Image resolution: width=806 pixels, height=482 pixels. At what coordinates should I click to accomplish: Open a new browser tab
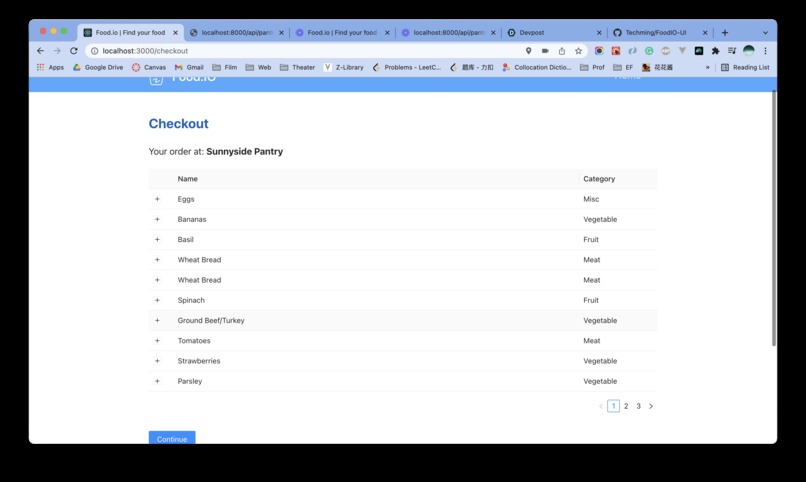725,32
